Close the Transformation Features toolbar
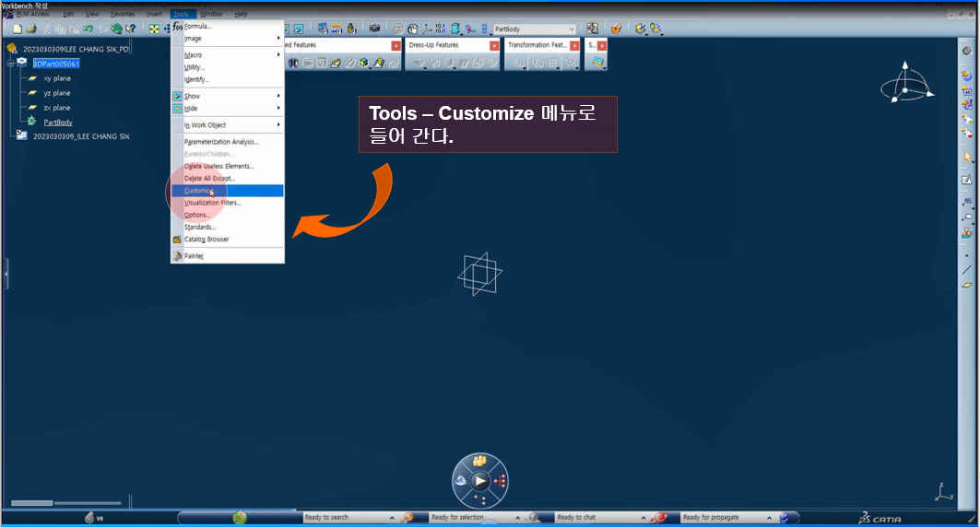 pyautogui.click(x=574, y=45)
